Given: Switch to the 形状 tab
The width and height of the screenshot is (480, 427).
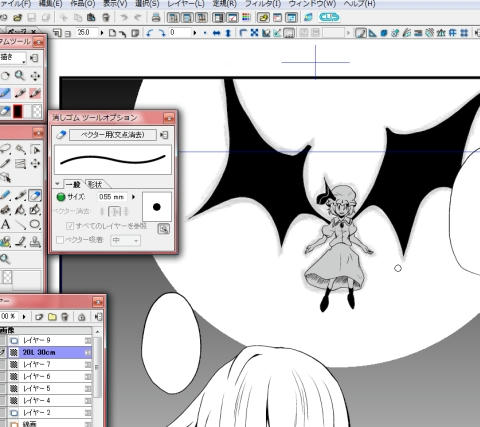Looking at the screenshot, I should (x=95, y=184).
